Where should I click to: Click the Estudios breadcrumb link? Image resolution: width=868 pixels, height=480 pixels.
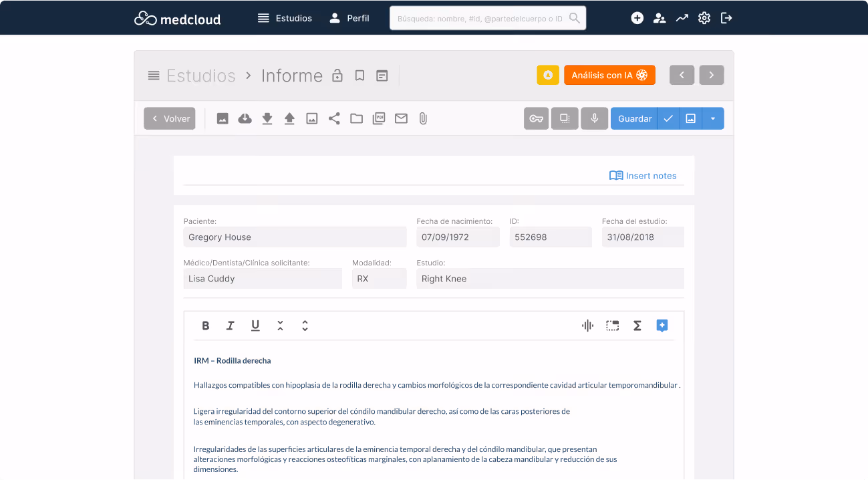point(201,76)
